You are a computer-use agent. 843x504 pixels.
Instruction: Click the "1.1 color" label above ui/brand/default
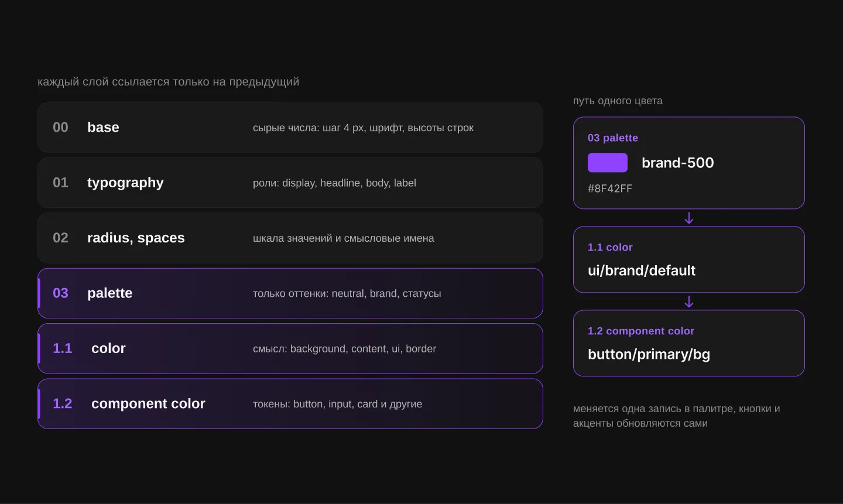coord(610,247)
